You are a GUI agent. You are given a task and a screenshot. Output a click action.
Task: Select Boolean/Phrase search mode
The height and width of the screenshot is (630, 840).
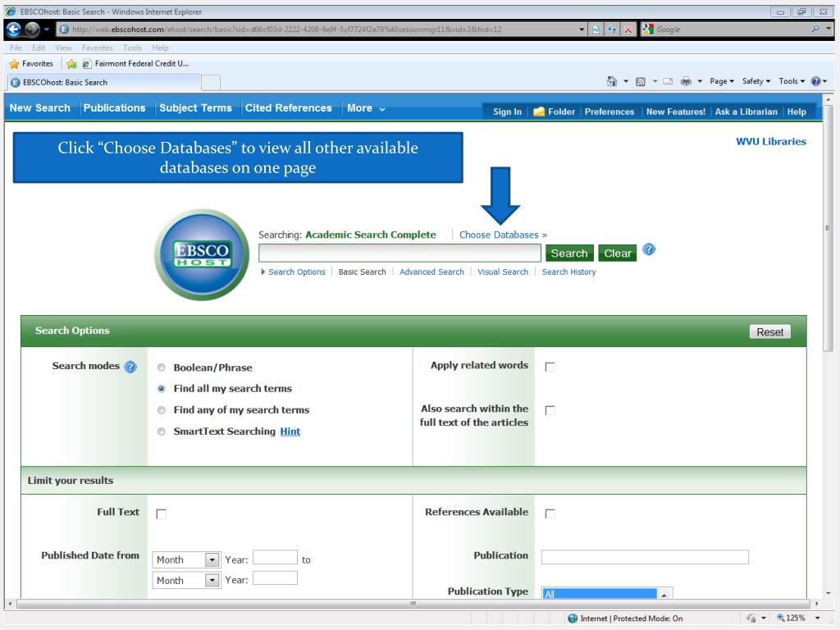[162, 367]
